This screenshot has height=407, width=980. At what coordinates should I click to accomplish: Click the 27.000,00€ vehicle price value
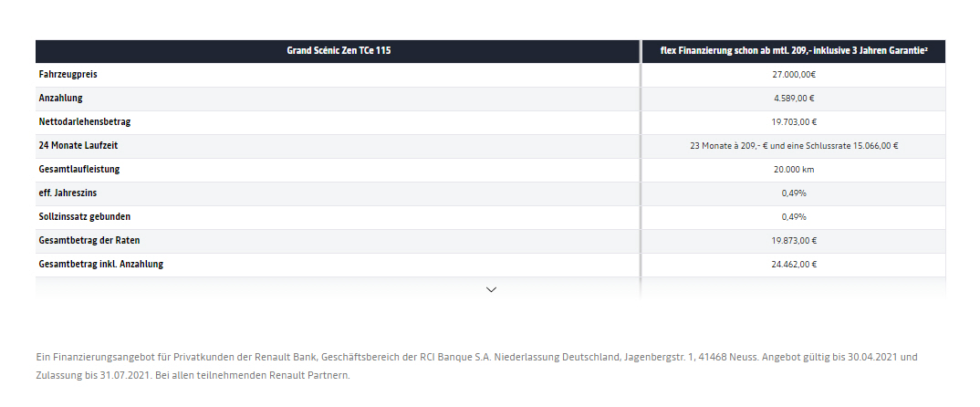pos(793,75)
